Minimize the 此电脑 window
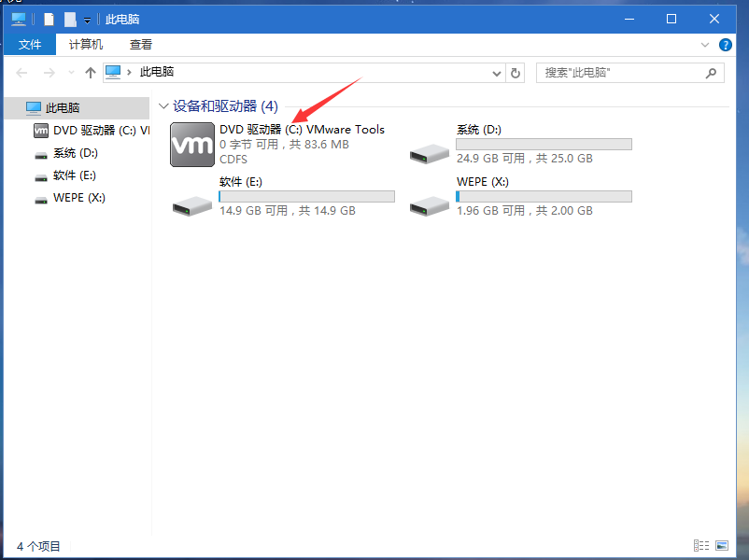The image size is (749, 560). pyautogui.click(x=629, y=19)
